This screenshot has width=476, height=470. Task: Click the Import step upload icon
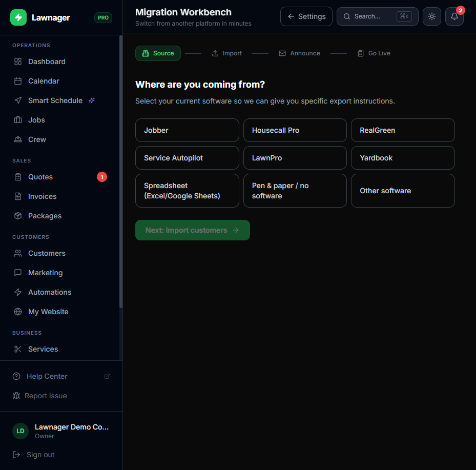215,53
